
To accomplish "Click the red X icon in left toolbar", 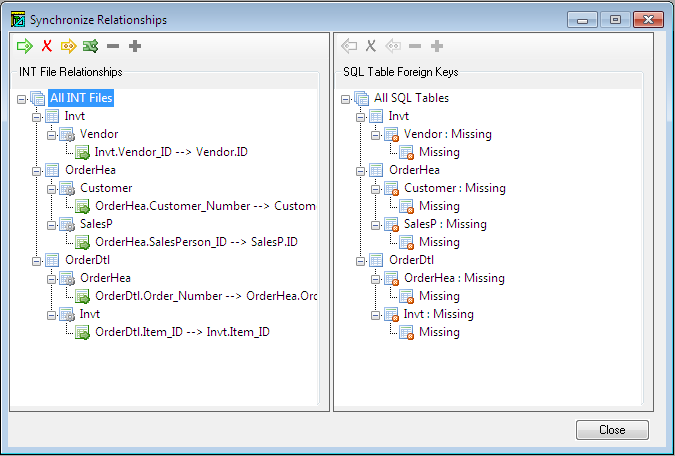I will (47, 46).
